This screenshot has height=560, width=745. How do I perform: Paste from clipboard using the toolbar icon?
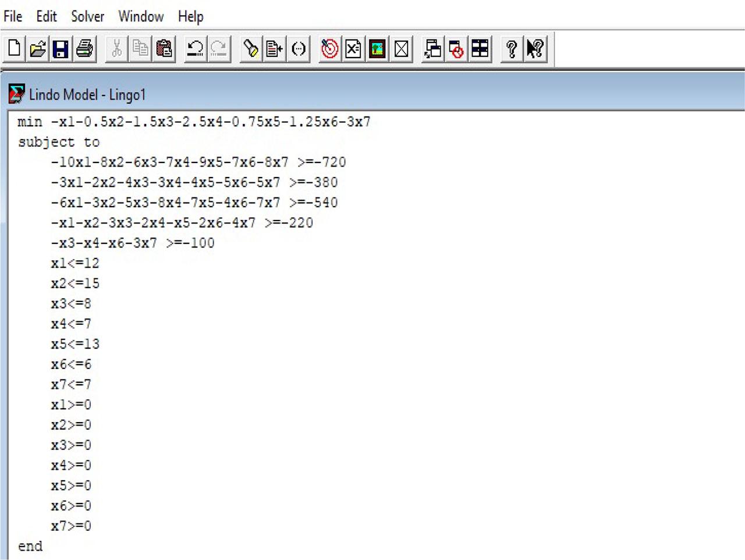(165, 49)
